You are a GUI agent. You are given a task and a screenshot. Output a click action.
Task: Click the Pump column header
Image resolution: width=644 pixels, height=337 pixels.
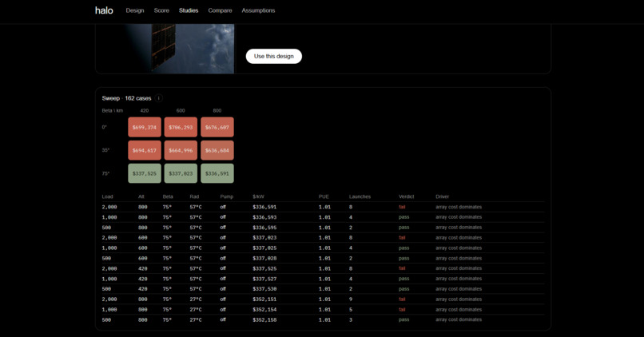coord(227,196)
